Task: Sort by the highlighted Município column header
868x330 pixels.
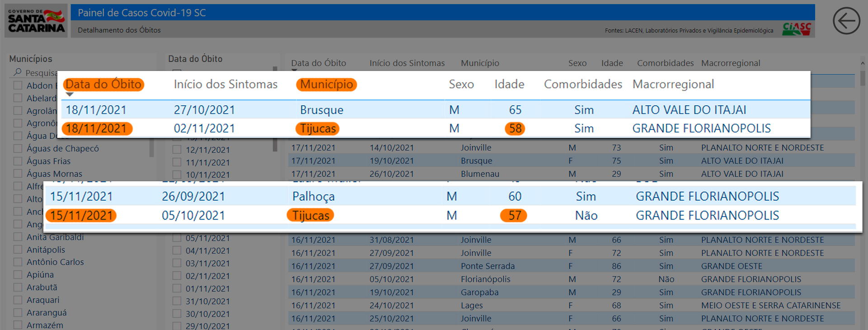Action: point(326,85)
